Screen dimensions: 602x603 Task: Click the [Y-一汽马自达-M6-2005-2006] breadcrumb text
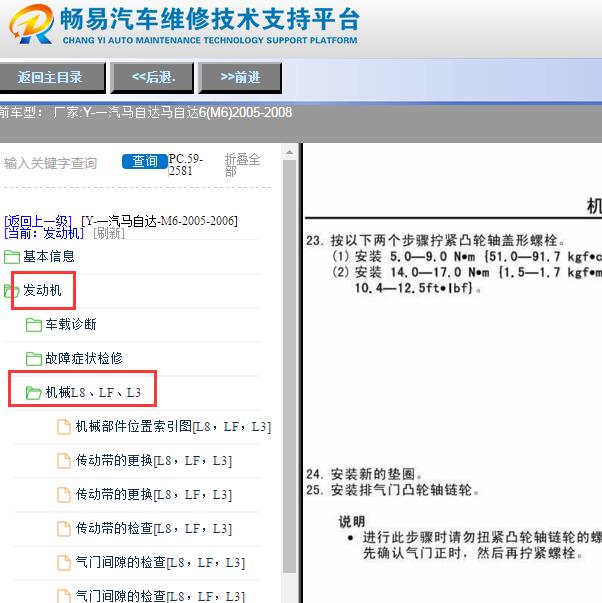[159, 221]
